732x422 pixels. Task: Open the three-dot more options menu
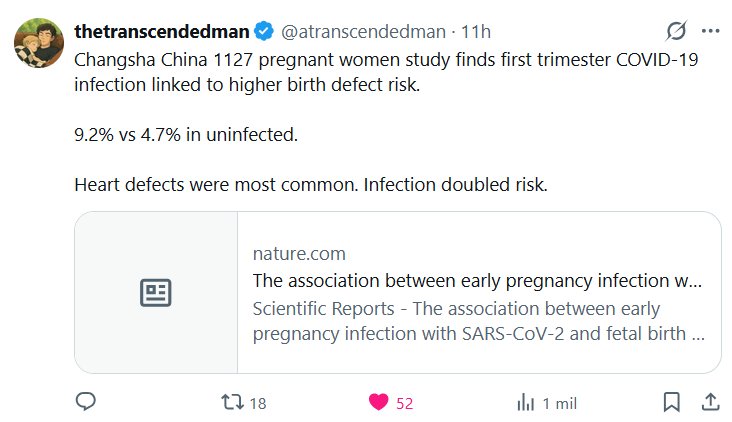[711, 31]
